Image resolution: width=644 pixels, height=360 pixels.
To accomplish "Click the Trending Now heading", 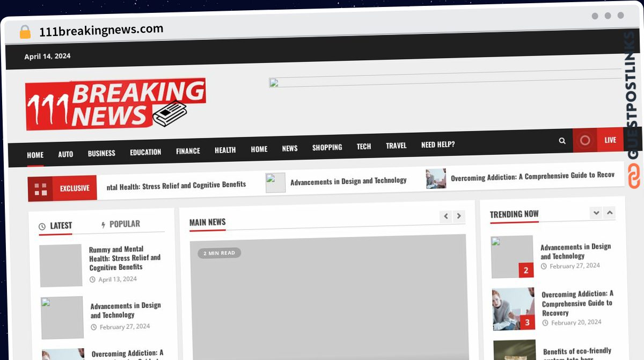I will (514, 214).
